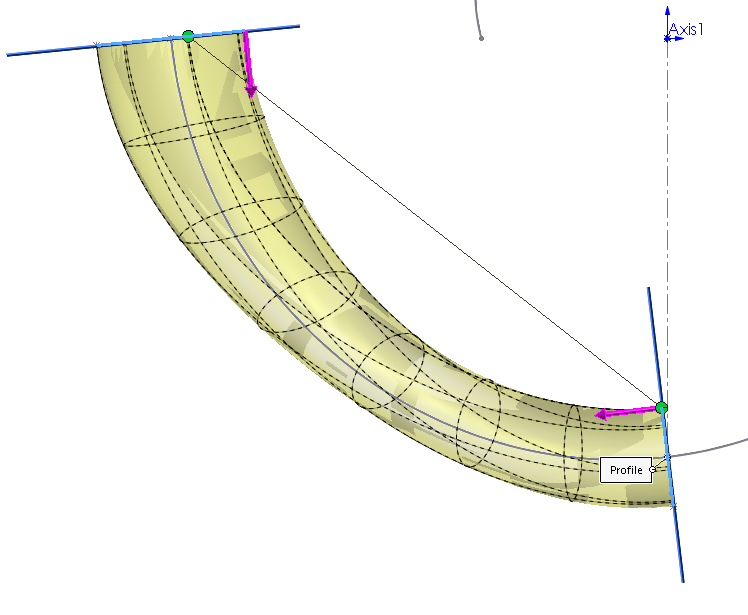The width and height of the screenshot is (748, 615).
Task: Select the dashed cross-section ellipse nearest the Profile callout
Action: [x=574, y=452]
